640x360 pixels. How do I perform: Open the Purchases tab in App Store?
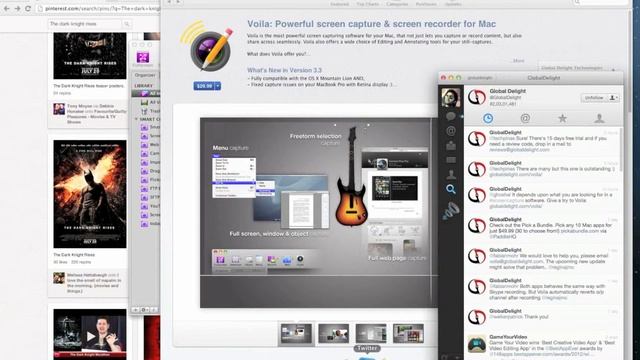coord(426,4)
